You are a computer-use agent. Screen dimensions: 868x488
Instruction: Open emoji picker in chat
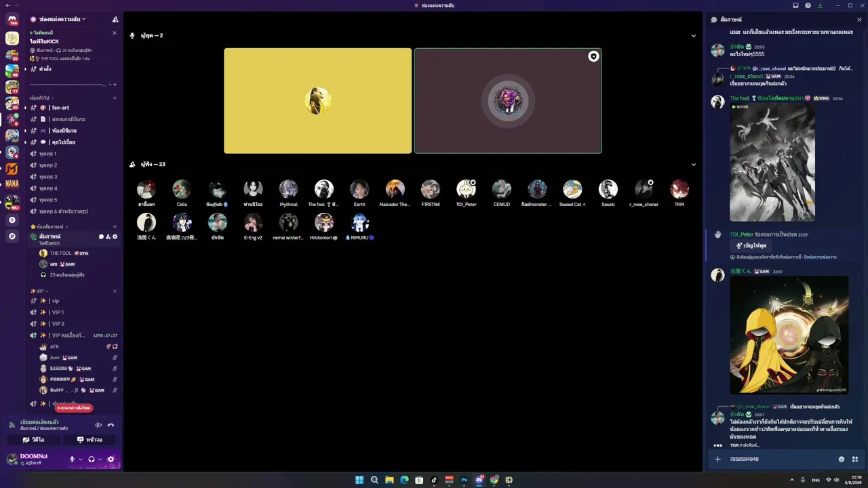[842, 459]
